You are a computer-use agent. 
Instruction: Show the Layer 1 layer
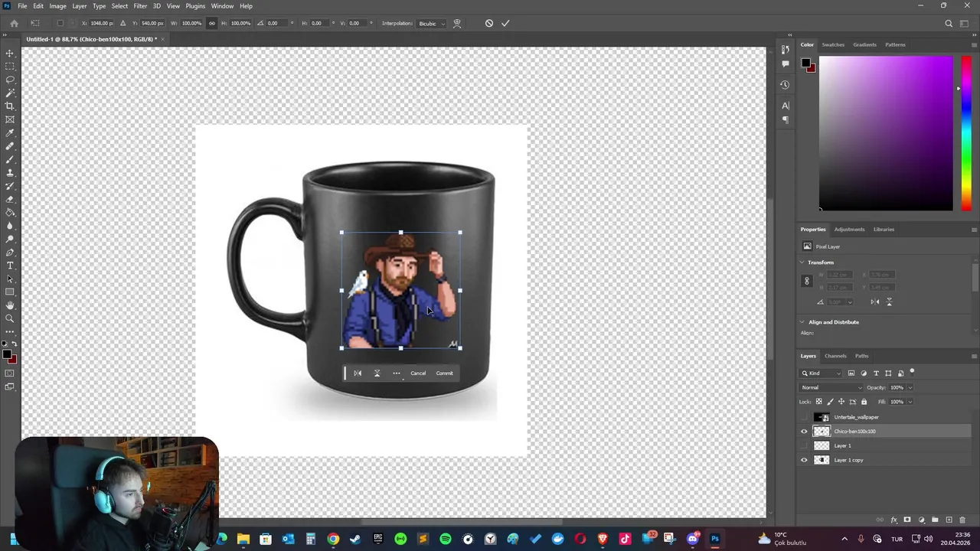[x=804, y=445]
